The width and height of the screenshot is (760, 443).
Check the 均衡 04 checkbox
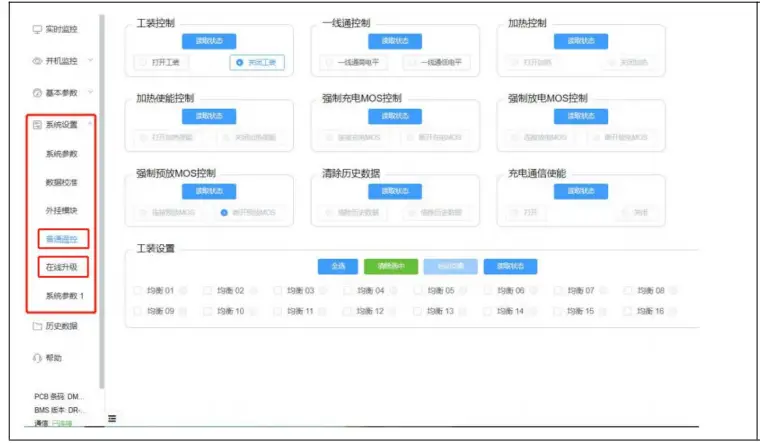pos(348,291)
